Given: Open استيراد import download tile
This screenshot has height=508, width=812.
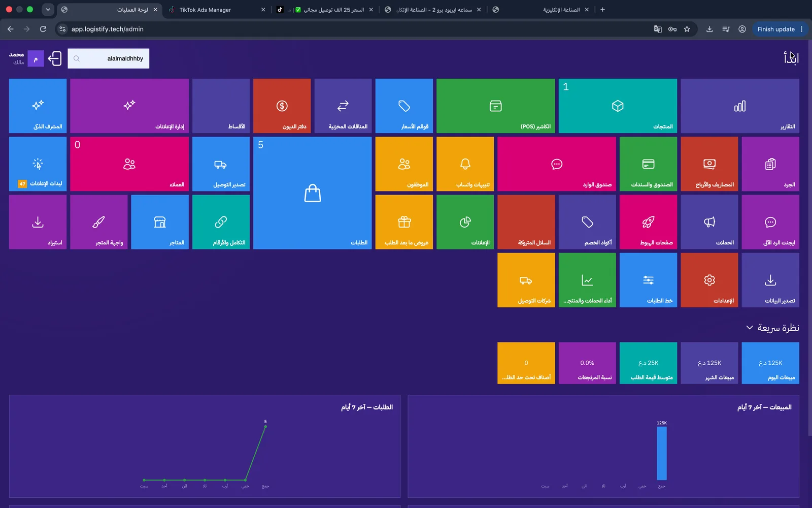Looking at the screenshot, I should (38, 222).
